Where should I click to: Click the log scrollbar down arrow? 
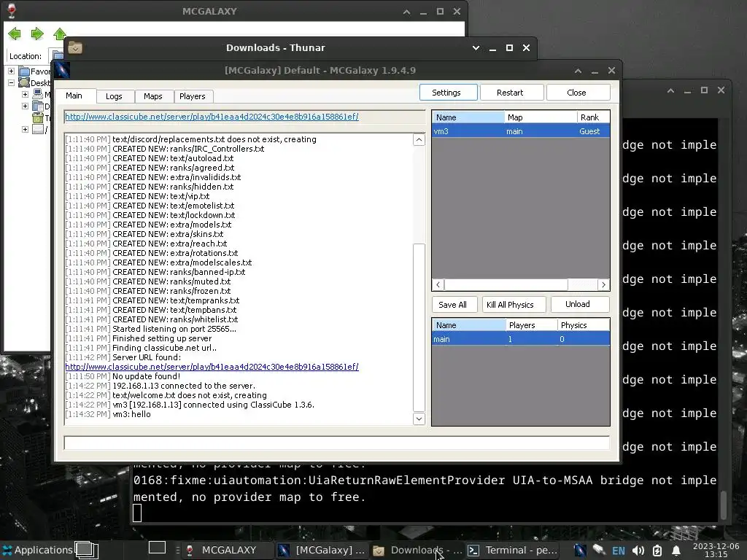[419, 419]
